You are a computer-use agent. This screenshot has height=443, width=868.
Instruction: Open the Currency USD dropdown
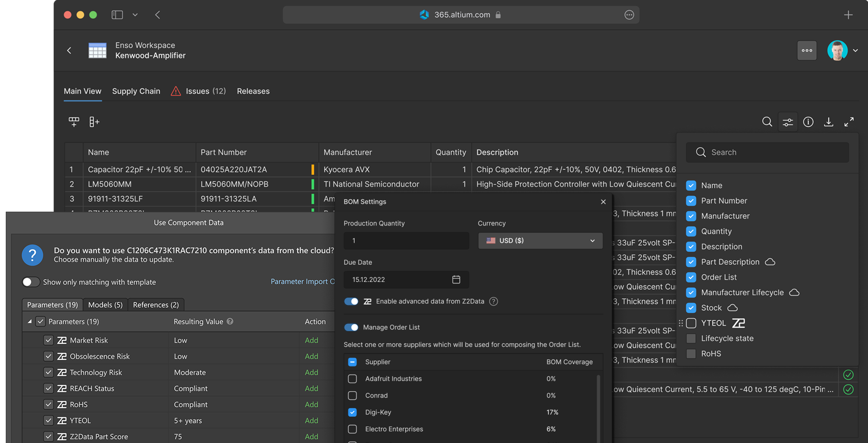[540, 241]
